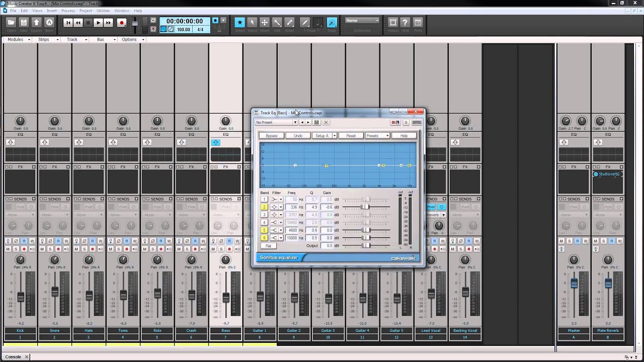Toggle equalizer band 2 off

point(264,207)
